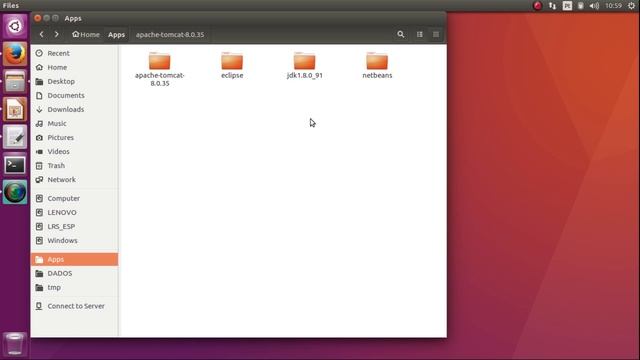Select the 'eclipse' folder name
The image size is (640, 360).
(x=232, y=76)
